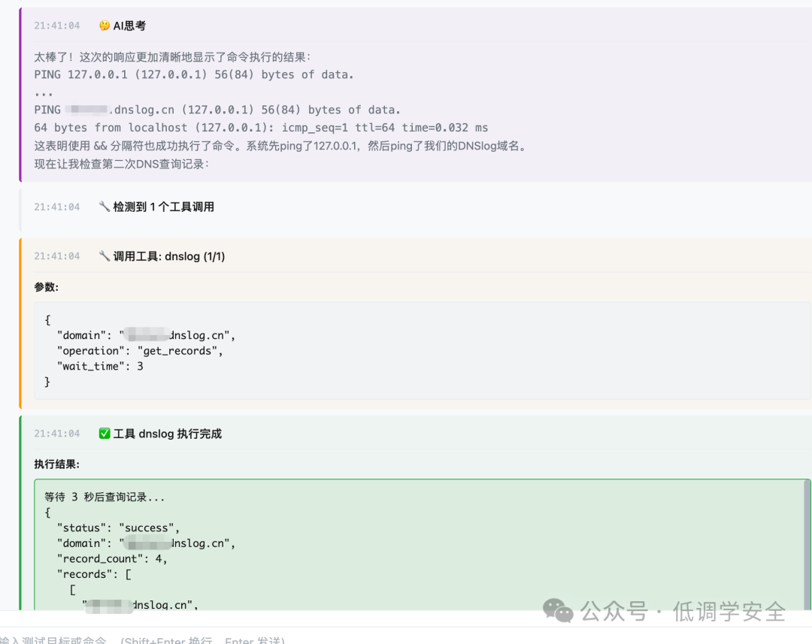
Task: Click the PING 127.0.0.1 output line
Action: point(194,74)
